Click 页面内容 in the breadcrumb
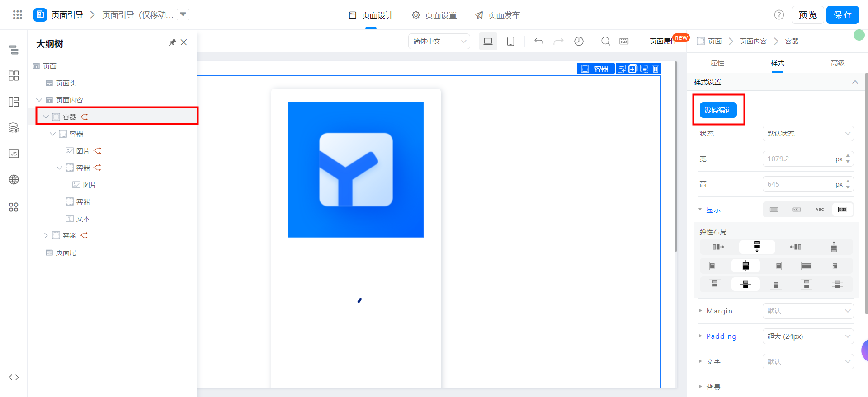This screenshot has width=868, height=397. click(753, 41)
